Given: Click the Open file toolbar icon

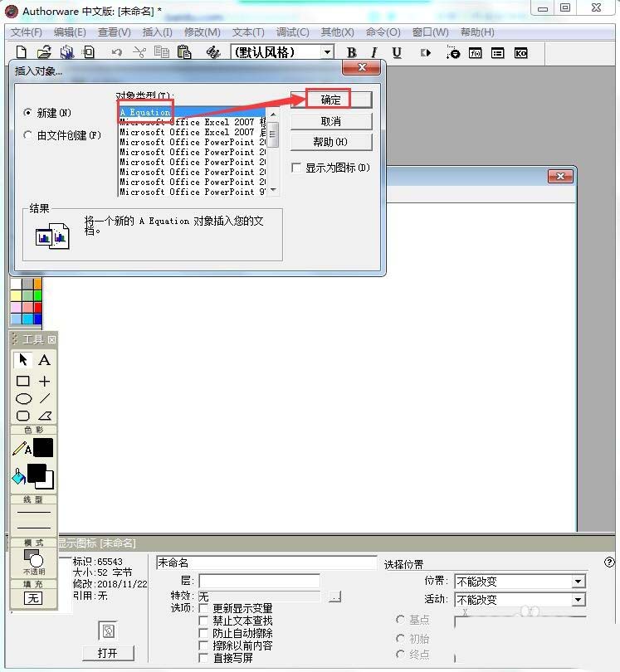Looking at the screenshot, I should click(44, 52).
